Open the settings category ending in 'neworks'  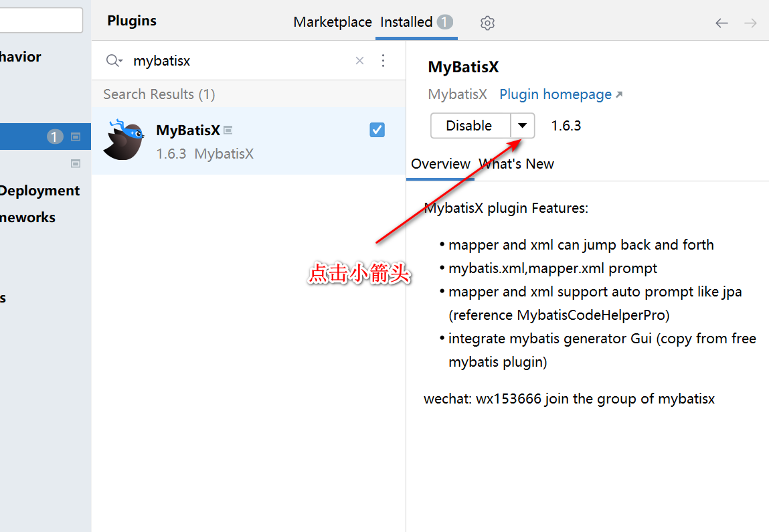27,217
